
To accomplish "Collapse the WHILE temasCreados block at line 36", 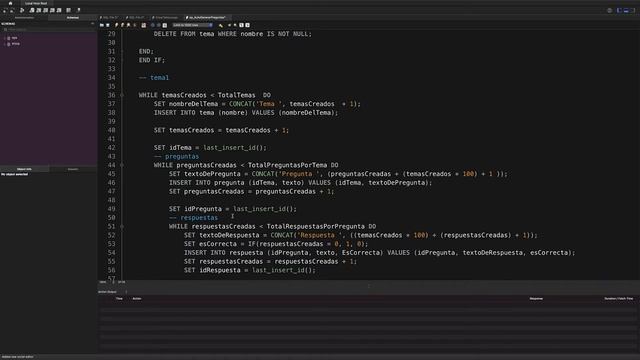I will (122, 95).
